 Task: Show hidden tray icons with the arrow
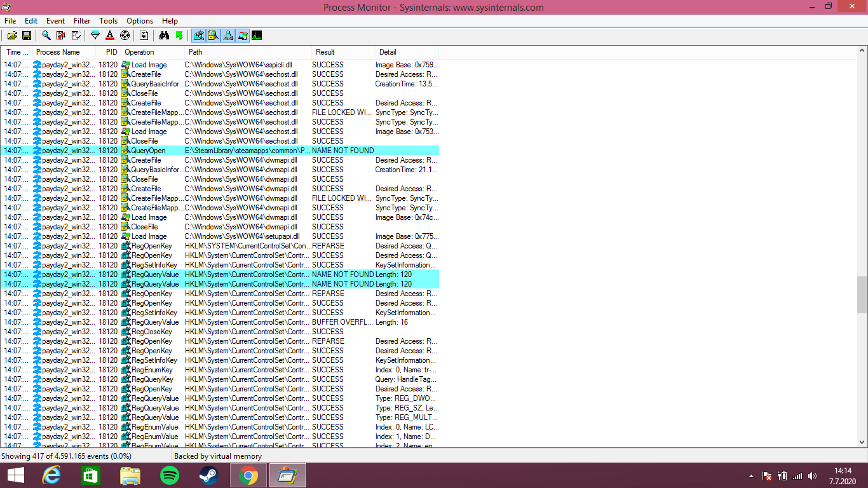tap(751, 476)
